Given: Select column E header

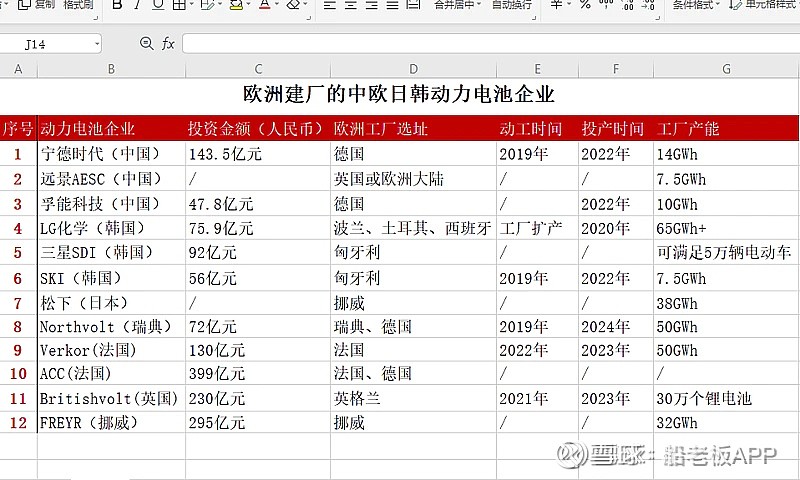Looking at the screenshot, I should [537, 69].
